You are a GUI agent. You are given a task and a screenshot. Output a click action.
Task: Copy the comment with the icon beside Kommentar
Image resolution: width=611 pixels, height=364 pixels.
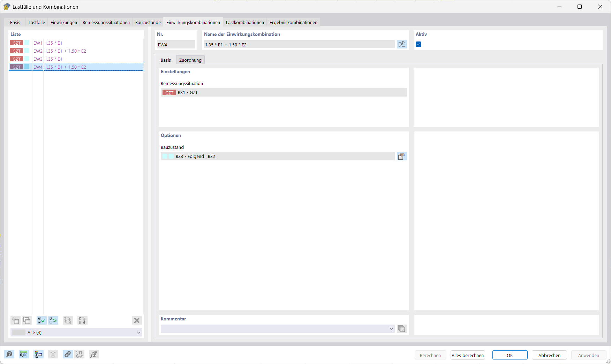pyautogui.click(x=401, y=328)
